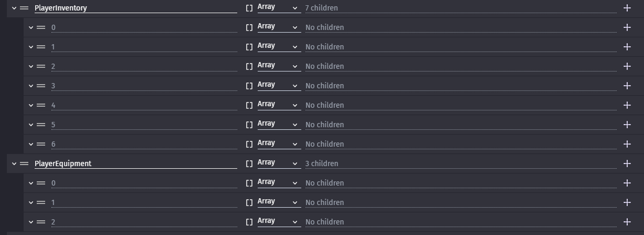This screenshot has height=235, width=644.
Task: Click the drag handle of PlayerEquipment item 0
Action: (41, 183)
